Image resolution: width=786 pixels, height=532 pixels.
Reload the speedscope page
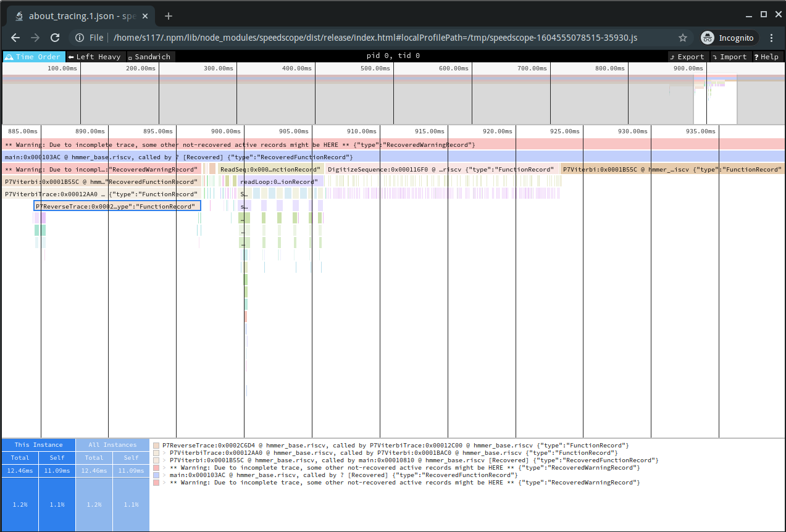click(x=55, y=38)
